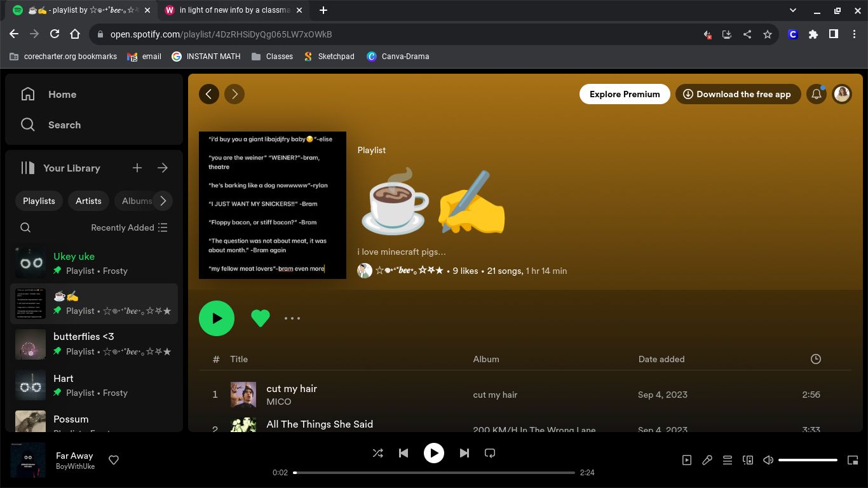This screenshot has height=488, width=868.
Task: Click the duration clock column header
Action: click(816, 359)
